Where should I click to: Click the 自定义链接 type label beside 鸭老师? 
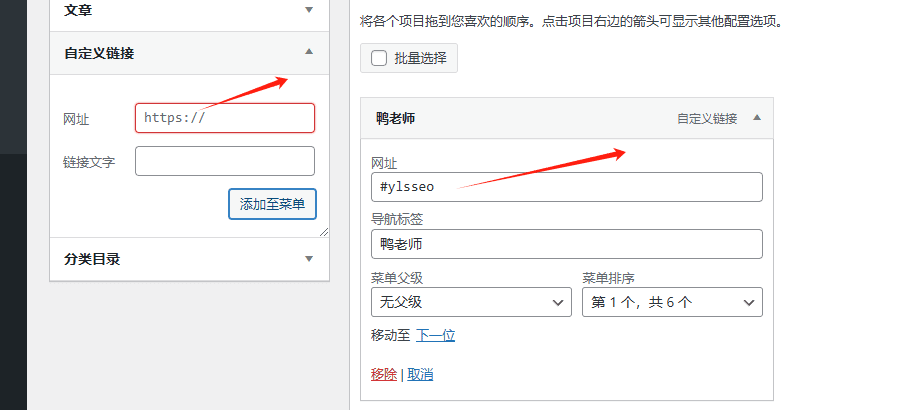click(x=707, y=119)
